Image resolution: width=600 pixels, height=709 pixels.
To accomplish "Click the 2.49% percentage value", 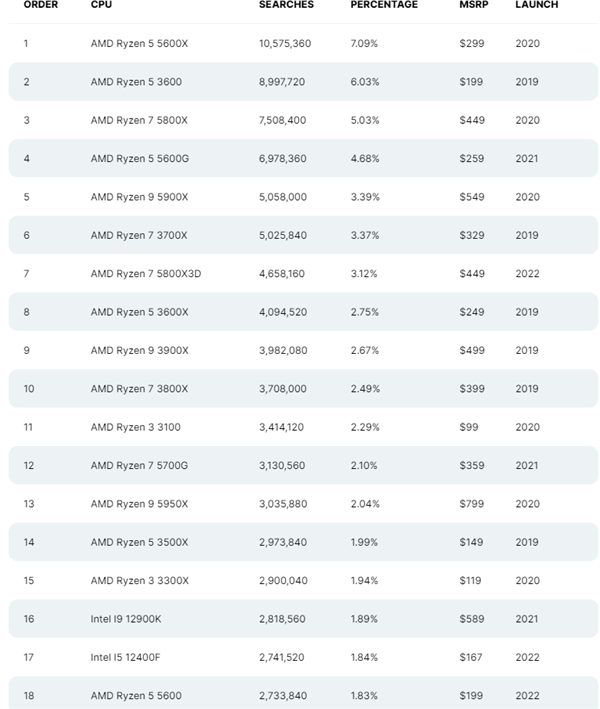I will 365,389.
